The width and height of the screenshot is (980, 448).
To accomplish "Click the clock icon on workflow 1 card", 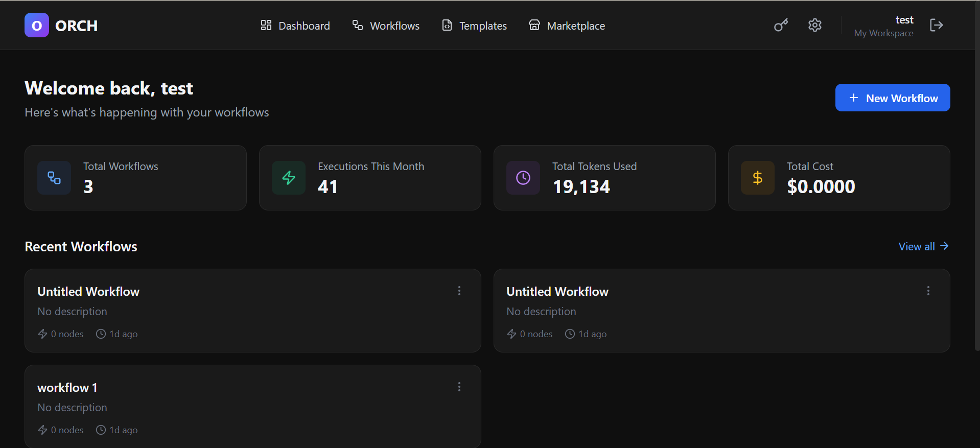I will [x=101, y=430].
